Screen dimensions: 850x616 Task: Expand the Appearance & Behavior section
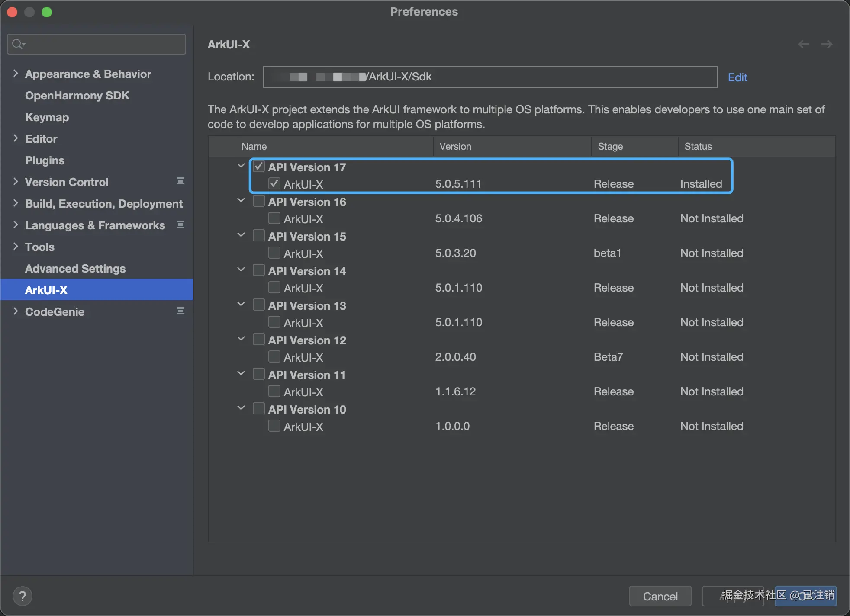point(16,73)
